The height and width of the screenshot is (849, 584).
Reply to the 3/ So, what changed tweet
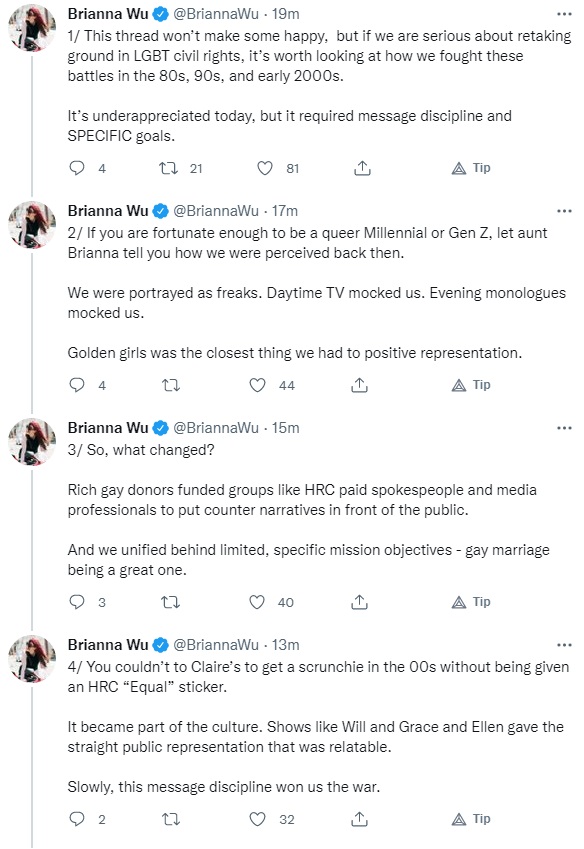77,602
